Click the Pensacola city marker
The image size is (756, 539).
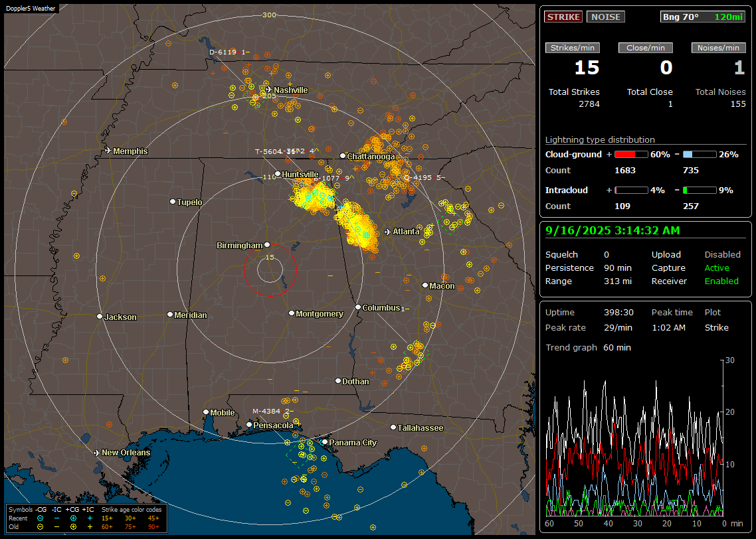click(x=249, y=425)
